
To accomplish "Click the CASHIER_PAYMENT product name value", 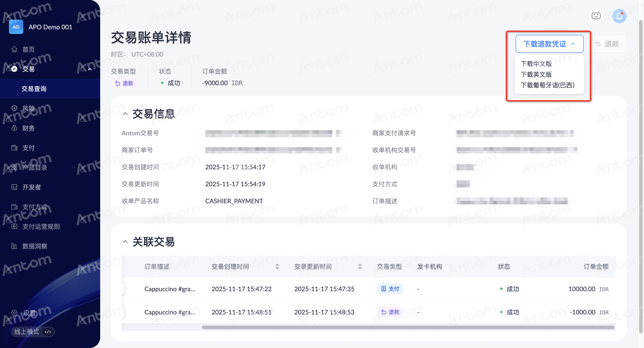I will tap(234, 201).
